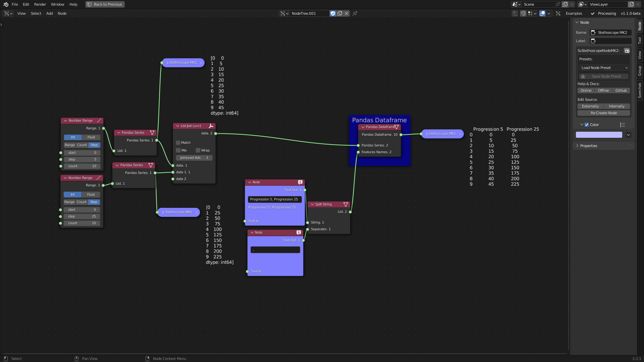Click the Number Range delete icon
Viewport: 644px width, 362px height.
coord(100,120)
